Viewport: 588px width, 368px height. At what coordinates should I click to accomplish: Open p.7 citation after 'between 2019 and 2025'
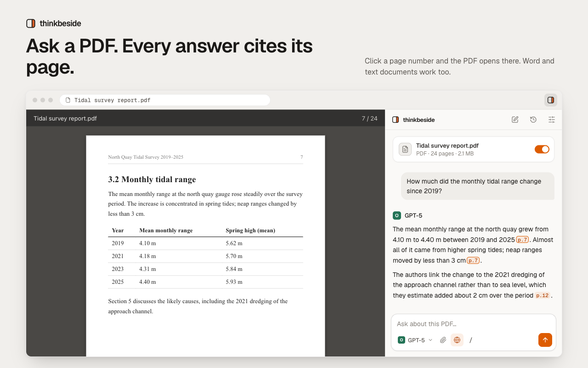523,240
